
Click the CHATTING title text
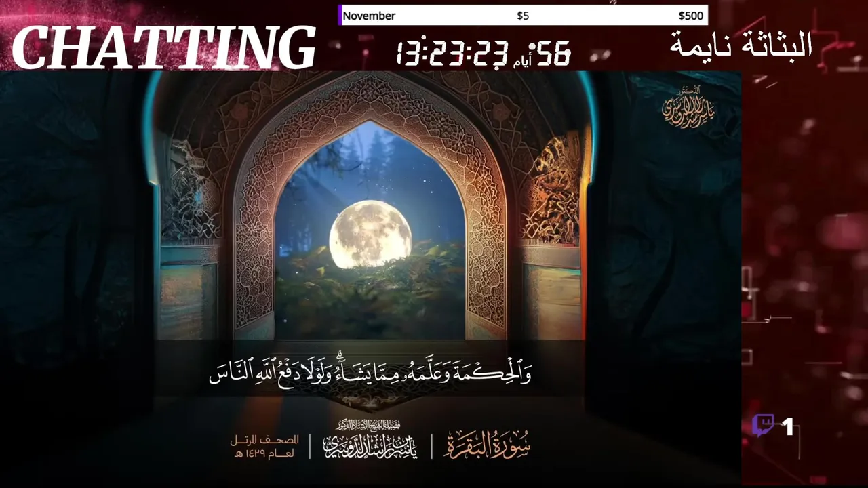pos(163,47)
